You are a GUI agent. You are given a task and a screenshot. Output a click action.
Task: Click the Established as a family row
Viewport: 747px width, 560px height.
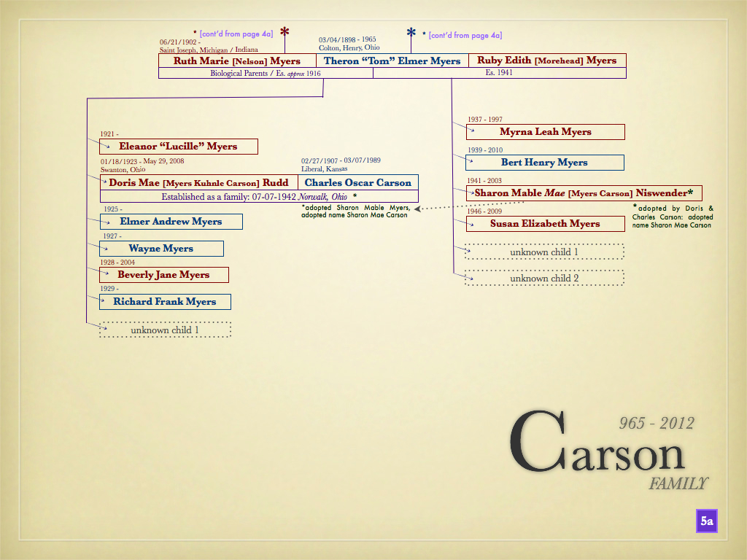coord(259,197)
